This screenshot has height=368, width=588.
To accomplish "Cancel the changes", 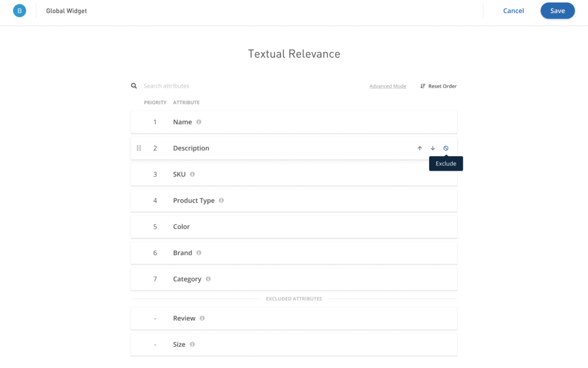I will [513, 11].
